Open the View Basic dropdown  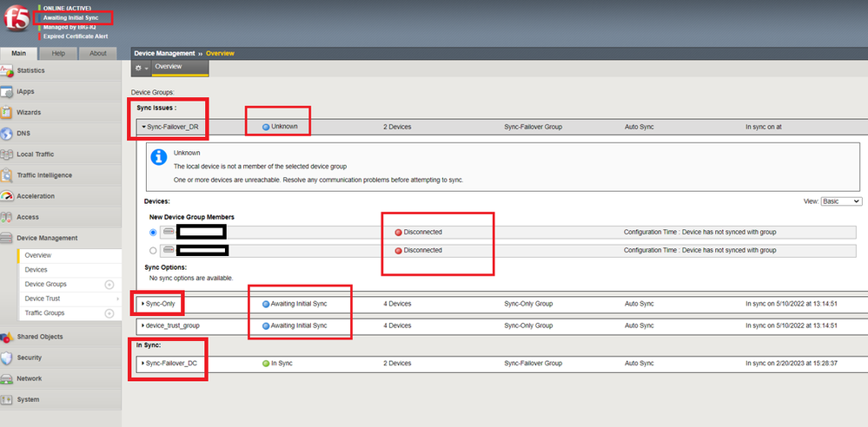click(x=840, y=200)
